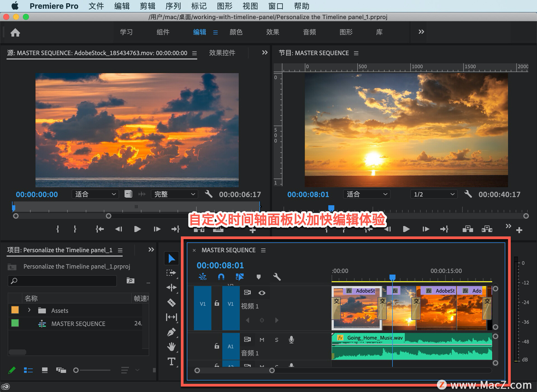Select the Hand tool
Image resolution: width=537 pixels, height=392 pixels.
pos(171,347)
